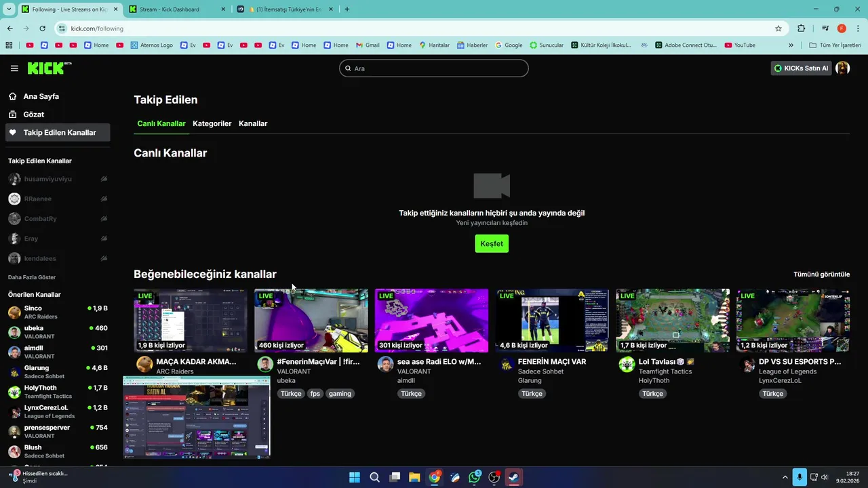Image resolution: width=868 pixels, height=488 pixels.
Task: Click the Gözat browse icon
Action: (x=12, y=115)
